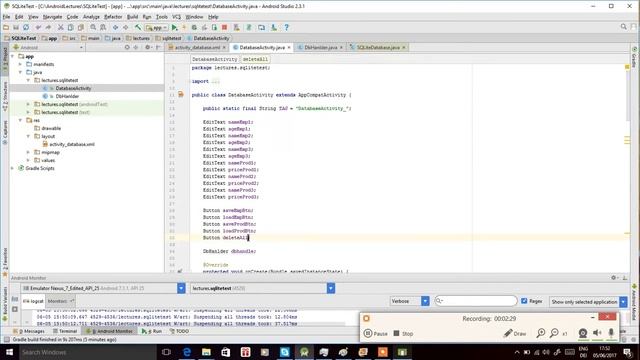Click the Save All toolbar icon
The image size is (640, 360).
coord(16,27)
